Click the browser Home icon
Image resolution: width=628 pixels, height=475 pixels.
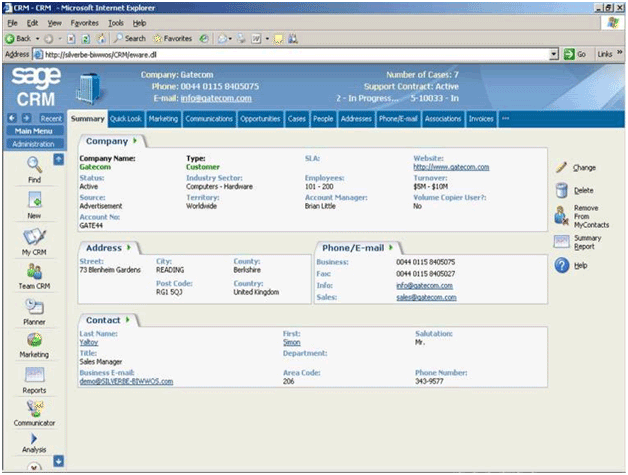101,38
